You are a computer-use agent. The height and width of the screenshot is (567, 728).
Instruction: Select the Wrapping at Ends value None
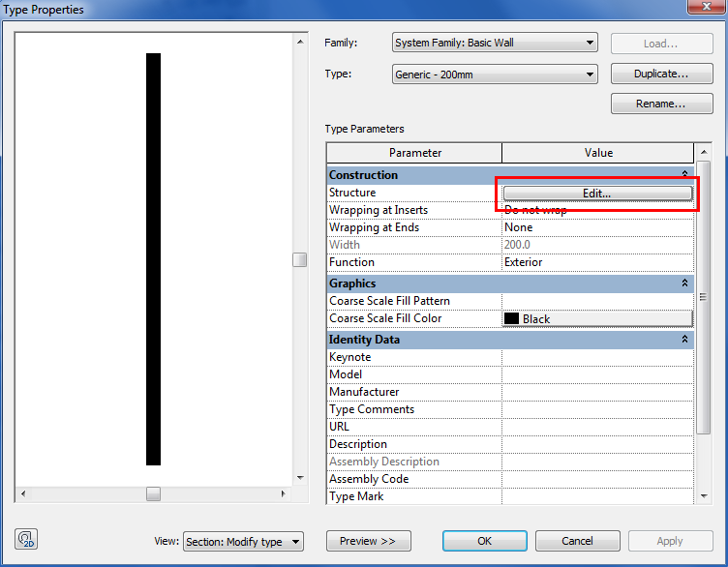tap(597, 227)
